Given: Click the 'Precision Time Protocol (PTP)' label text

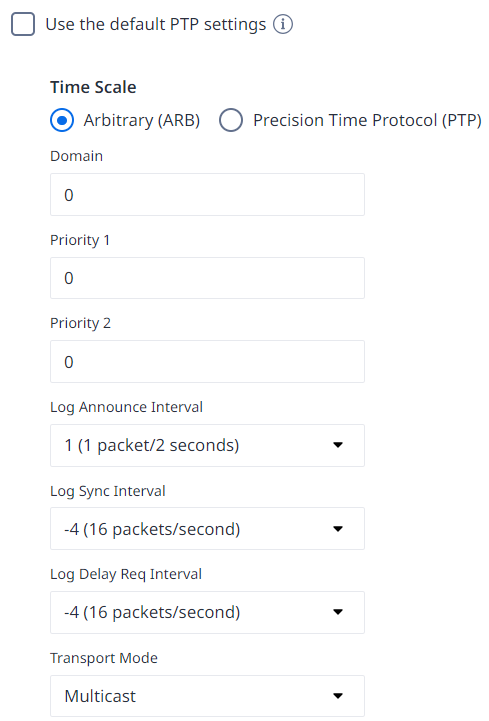Looking at the screenshot, I should click(367, 120).
